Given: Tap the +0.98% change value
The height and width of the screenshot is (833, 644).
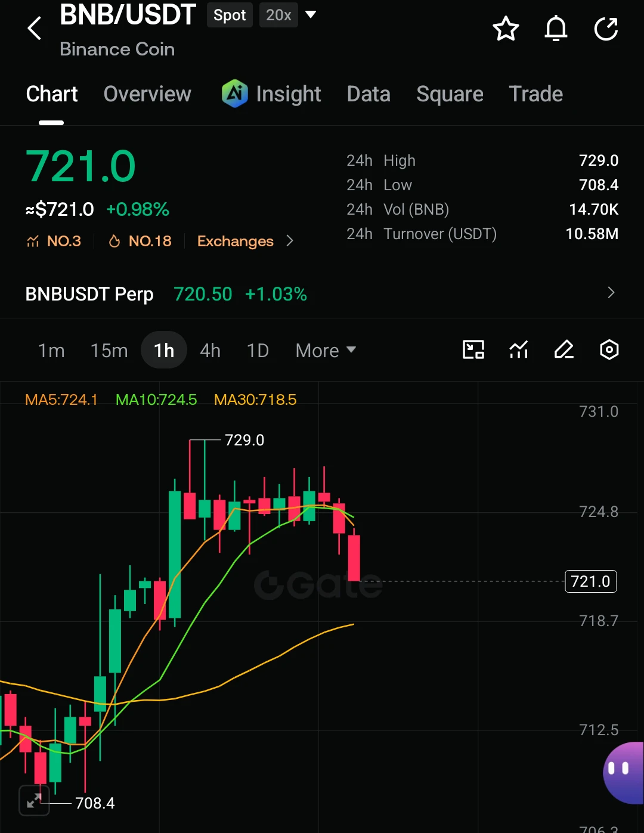Looking at the screenshot, I should [138, 209].
